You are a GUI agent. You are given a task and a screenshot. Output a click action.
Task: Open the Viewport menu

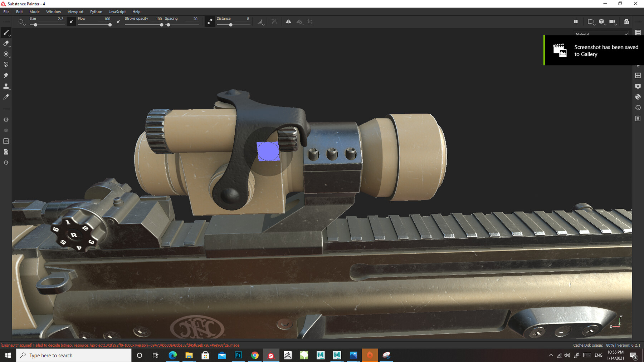point(75,11)
